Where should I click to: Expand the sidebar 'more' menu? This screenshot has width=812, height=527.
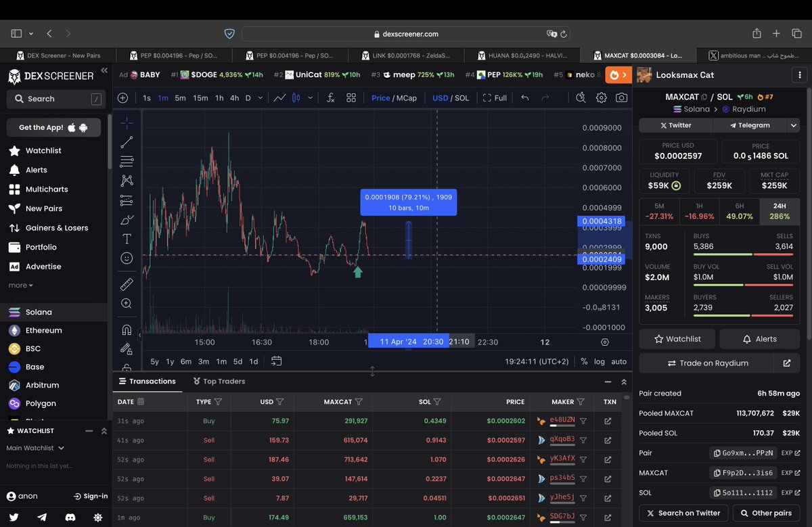click(20, 285)
